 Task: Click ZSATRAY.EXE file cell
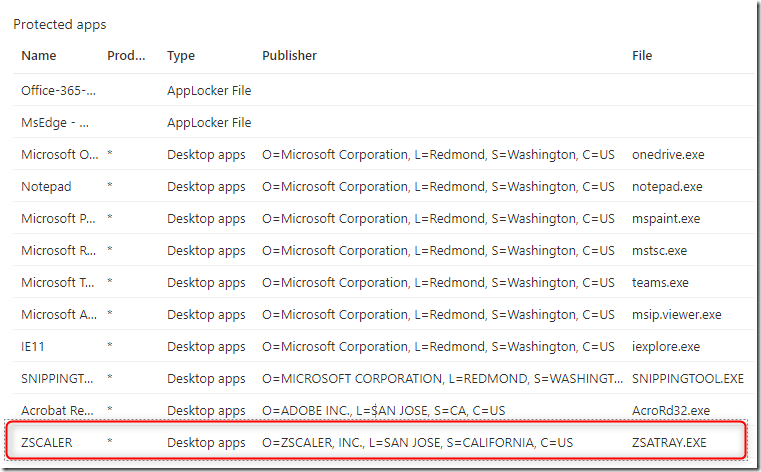pos(669,443)
